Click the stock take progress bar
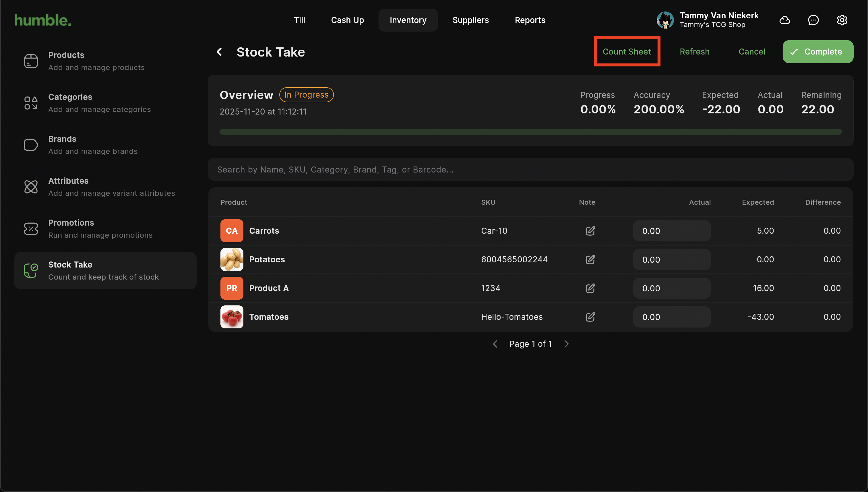868x492 pixels. click(530, 132)
